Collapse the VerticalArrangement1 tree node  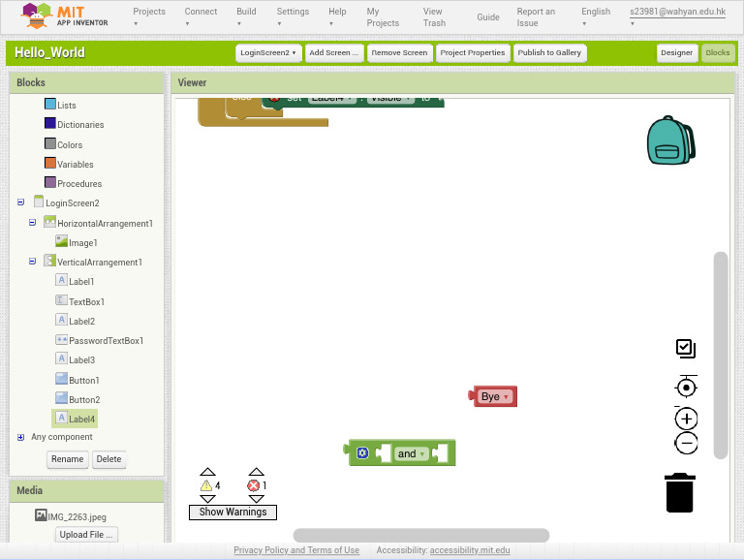pos(32,261)
